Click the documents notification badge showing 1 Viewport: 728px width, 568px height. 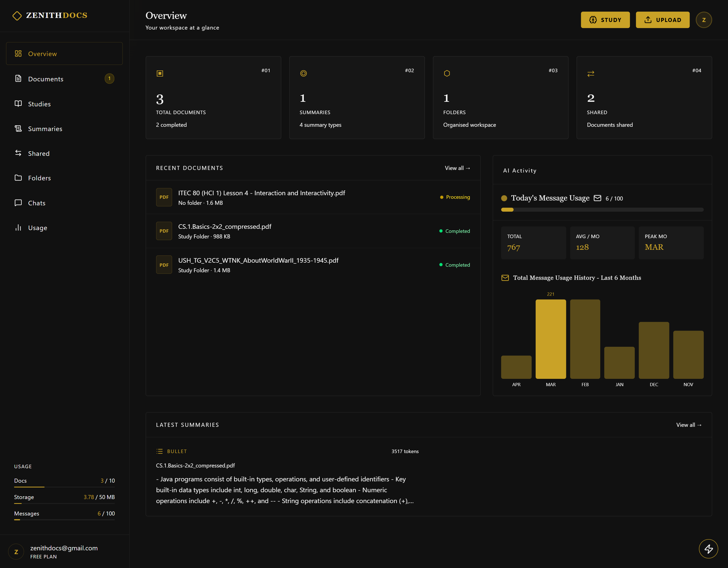coord(109,79)
